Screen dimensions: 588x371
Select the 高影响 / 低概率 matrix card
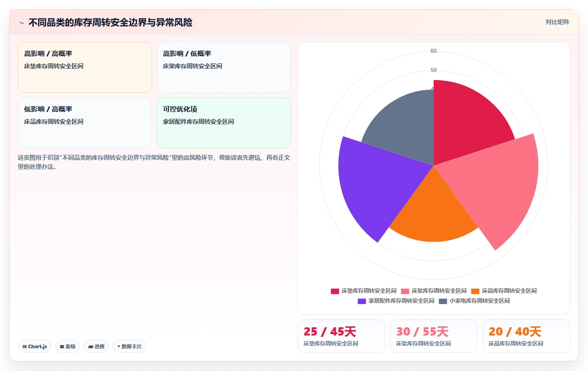click(x=224, y=67)
